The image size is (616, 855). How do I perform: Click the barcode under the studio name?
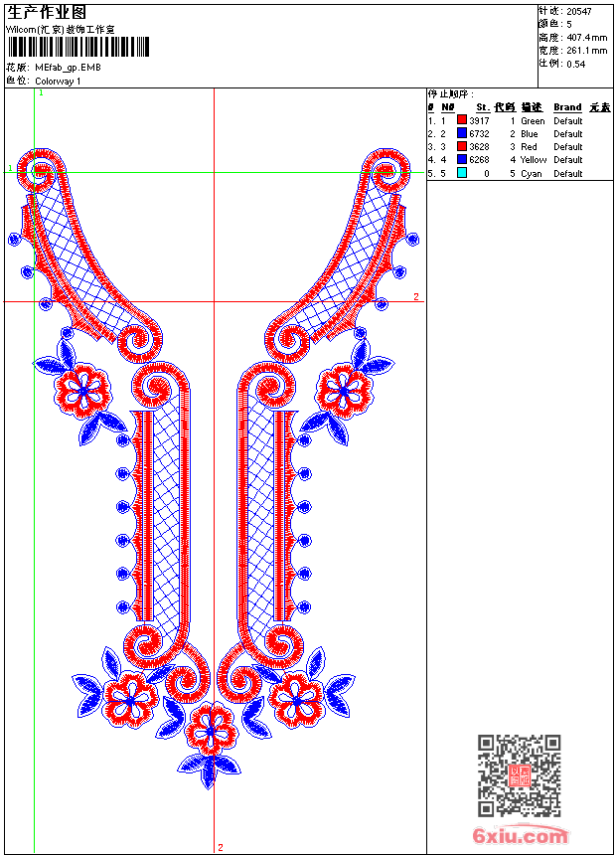pyautogui.click(x=77, y=47)
